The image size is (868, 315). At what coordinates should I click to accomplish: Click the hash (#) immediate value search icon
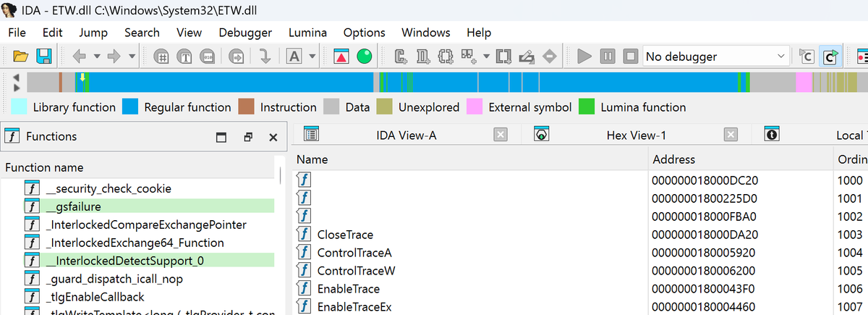tap(163, 56)
